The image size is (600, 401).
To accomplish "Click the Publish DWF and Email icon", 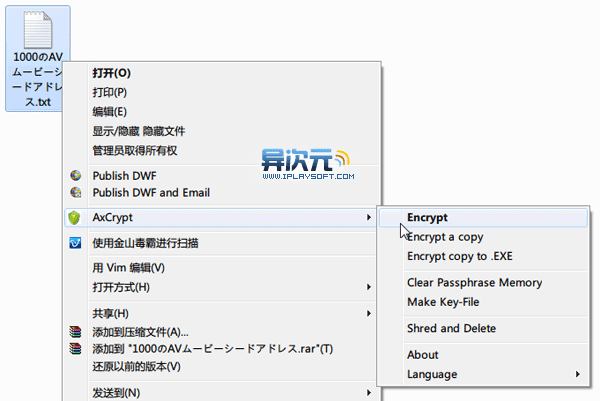I will pos(74,192).
